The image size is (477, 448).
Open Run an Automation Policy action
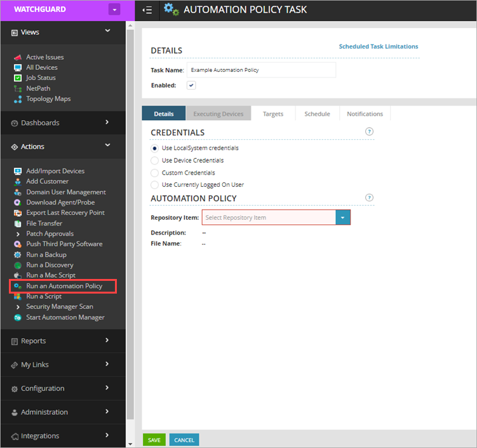[63, 286]
